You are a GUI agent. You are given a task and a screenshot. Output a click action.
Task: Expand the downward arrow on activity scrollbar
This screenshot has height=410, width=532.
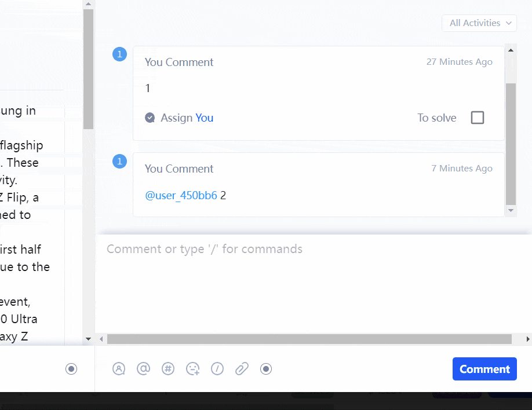coord(511,211)
